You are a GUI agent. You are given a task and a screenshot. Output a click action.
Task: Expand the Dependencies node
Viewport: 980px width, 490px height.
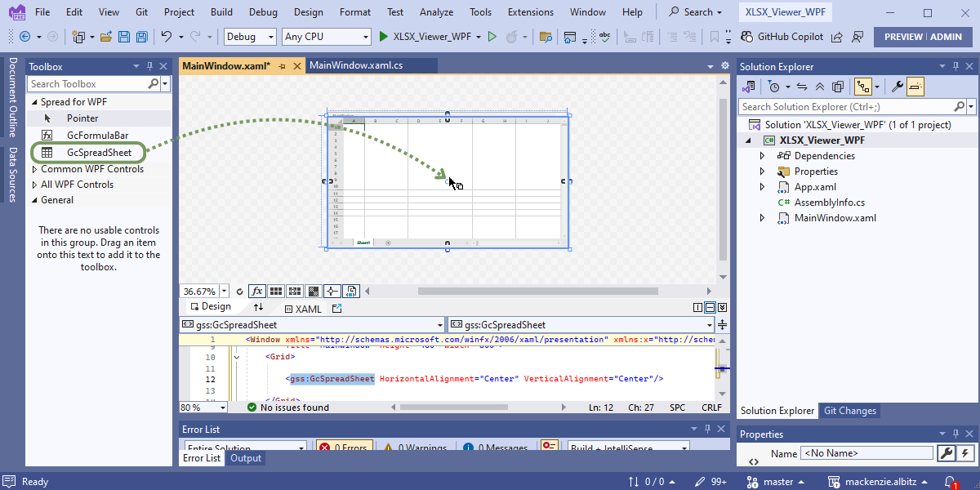click(762, 156)
